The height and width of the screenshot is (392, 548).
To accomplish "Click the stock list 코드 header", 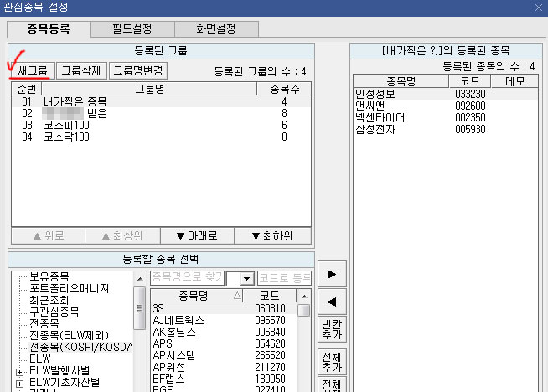I will [270, 296].
